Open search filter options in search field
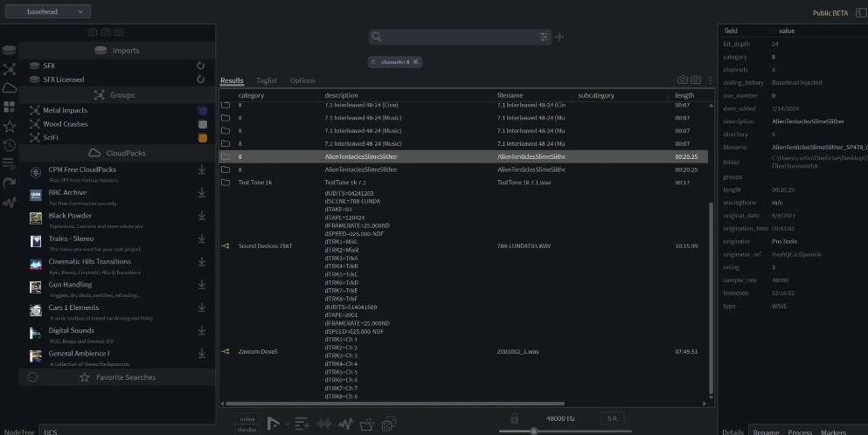Viewport: 868px width, 435px height. [x=544, y=38]
